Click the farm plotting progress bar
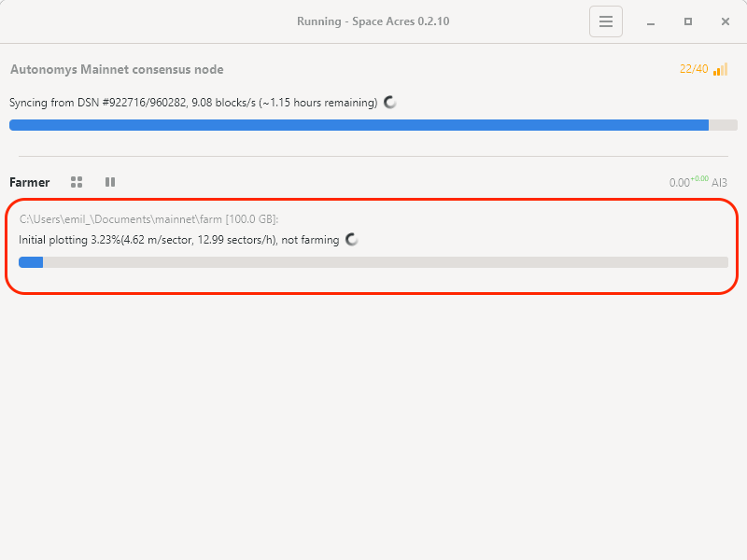This screenshot has width=747, height=560. pyautogui.click(x=373, y=262)
